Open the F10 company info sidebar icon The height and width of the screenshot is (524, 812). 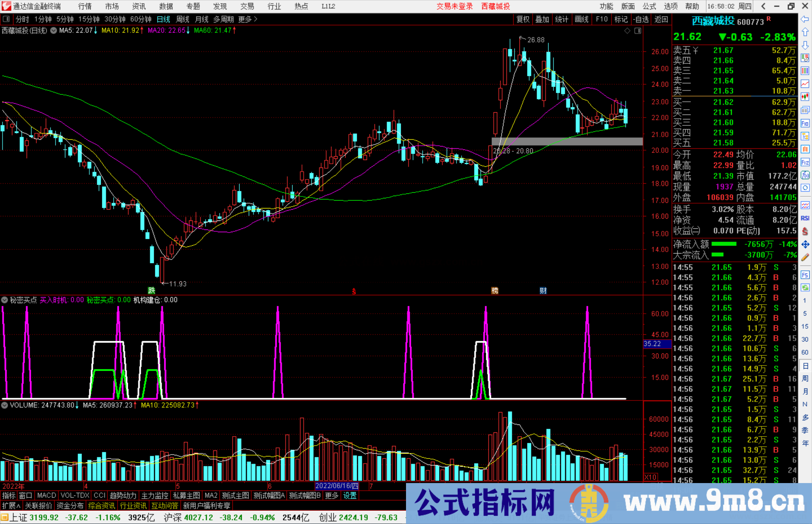pos(805,123)
